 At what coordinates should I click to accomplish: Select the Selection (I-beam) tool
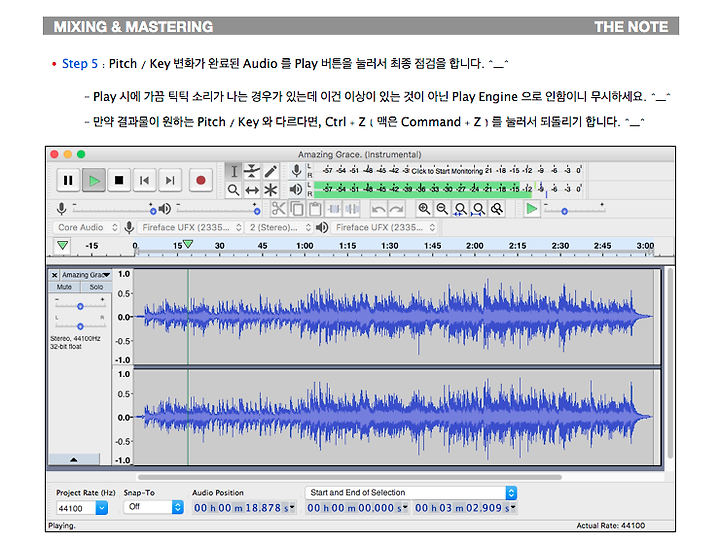(x=234, y=171)
